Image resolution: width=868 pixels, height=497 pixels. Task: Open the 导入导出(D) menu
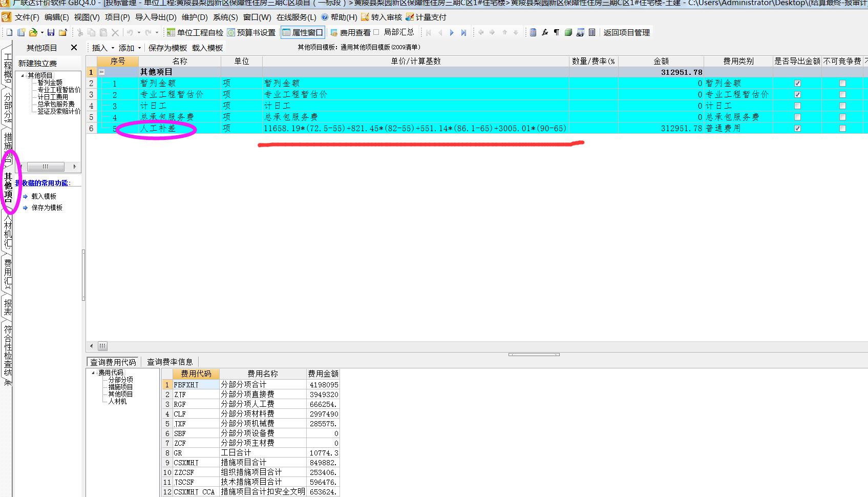click(156, 17)
